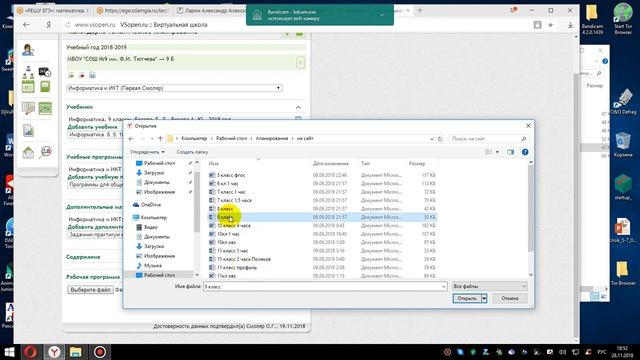Open the arrow next to Открыть button

(484, 298)
